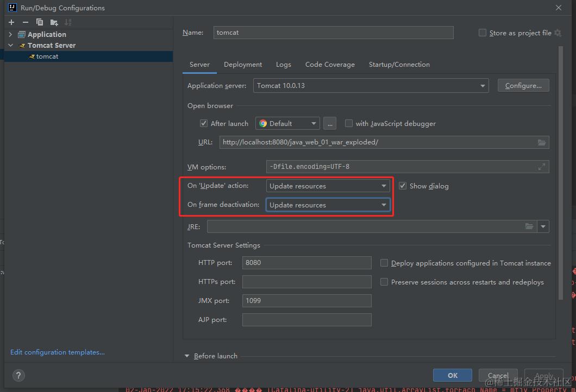The height and width of the screenshot is (392, 576).
Task: Open the Logs tab
Action: pos(283,65)
